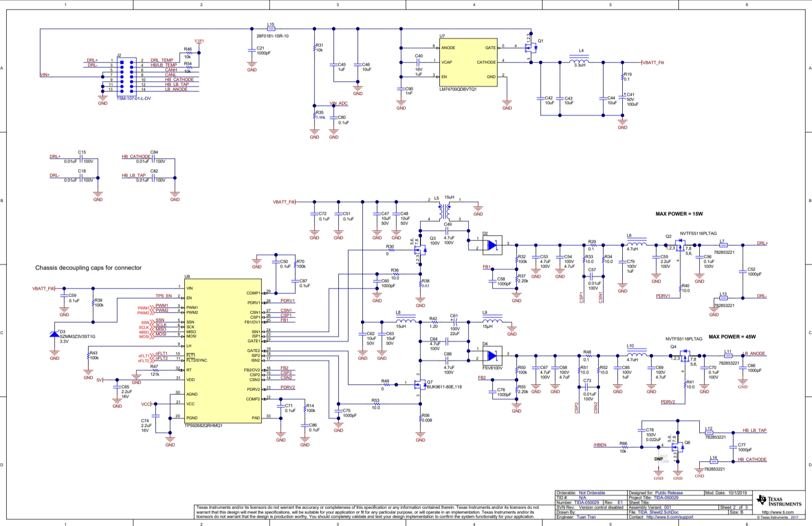Click the Chassis decoupling caps note text
812x526 pixels.
tap(89, 268)
